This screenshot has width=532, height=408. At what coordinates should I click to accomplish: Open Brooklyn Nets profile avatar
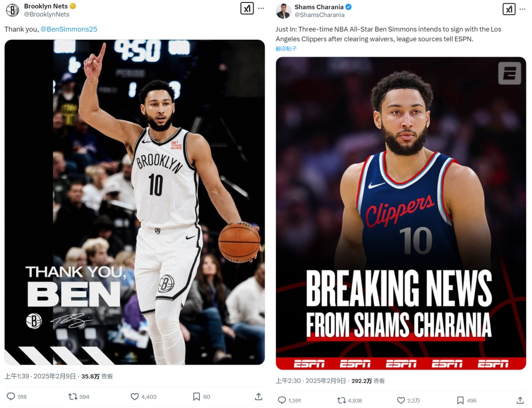pos(12,10)
